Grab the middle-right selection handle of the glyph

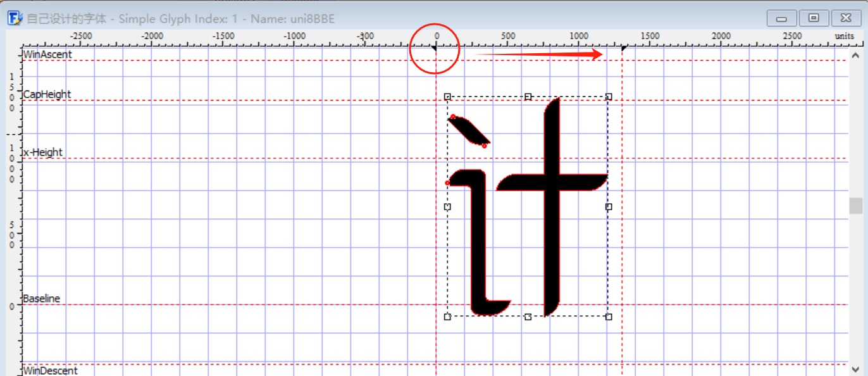pyautogui.click(x=609, y=207)
